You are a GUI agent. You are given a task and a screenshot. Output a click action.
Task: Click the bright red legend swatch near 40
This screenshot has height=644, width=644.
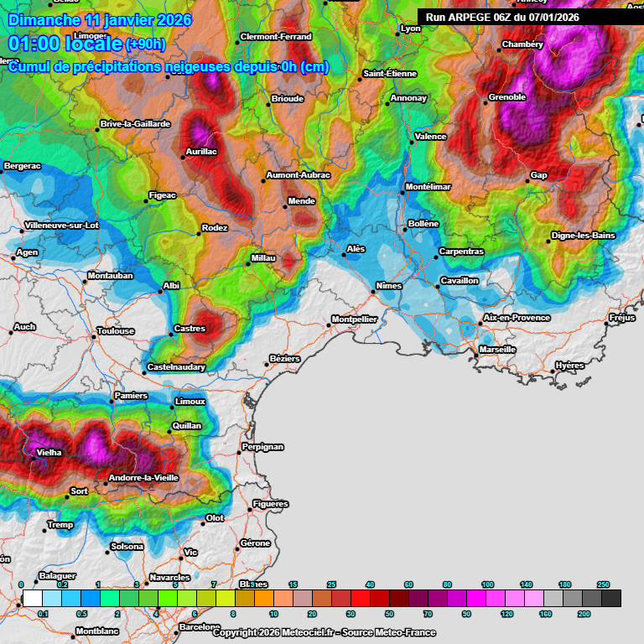pos(361,599)
